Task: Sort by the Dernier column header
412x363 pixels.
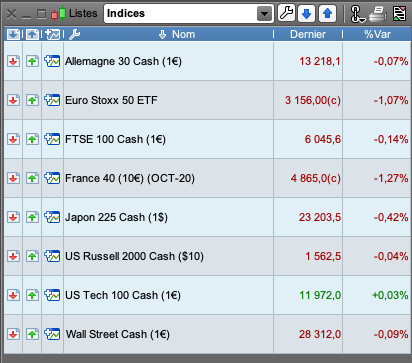Action: 308,34
